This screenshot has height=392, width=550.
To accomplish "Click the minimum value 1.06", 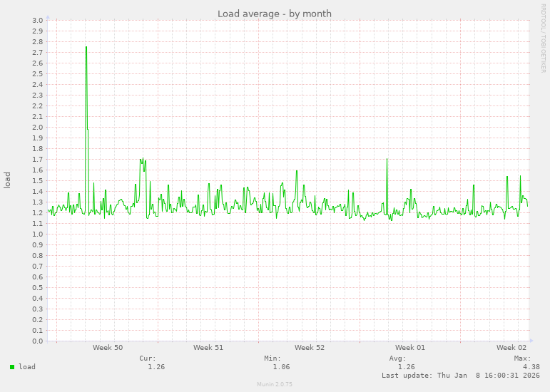I will click(281, 367).
